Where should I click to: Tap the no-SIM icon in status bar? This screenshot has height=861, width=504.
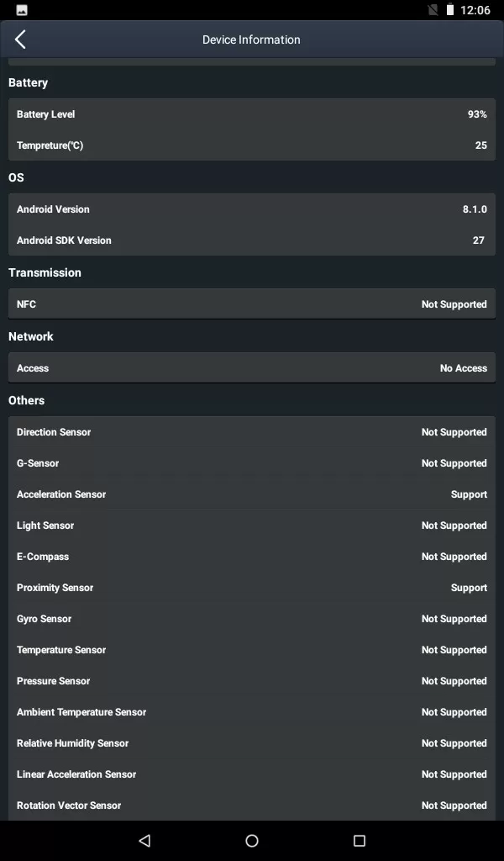point(433,10)
